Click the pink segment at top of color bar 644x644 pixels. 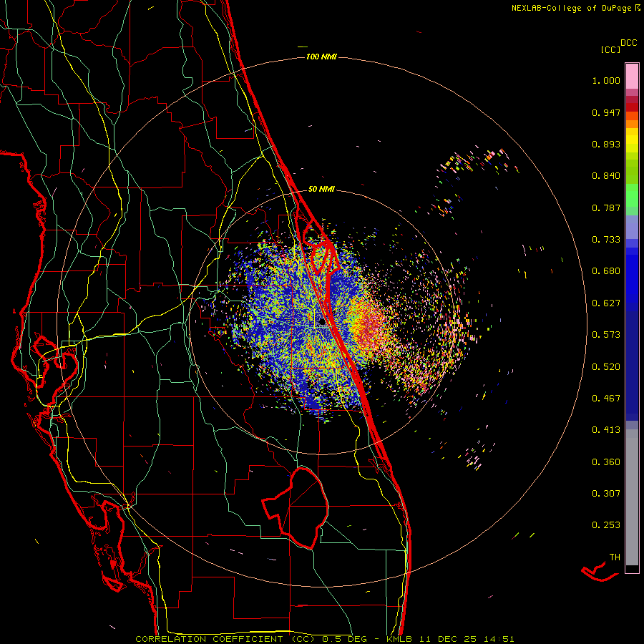(632, 76)
